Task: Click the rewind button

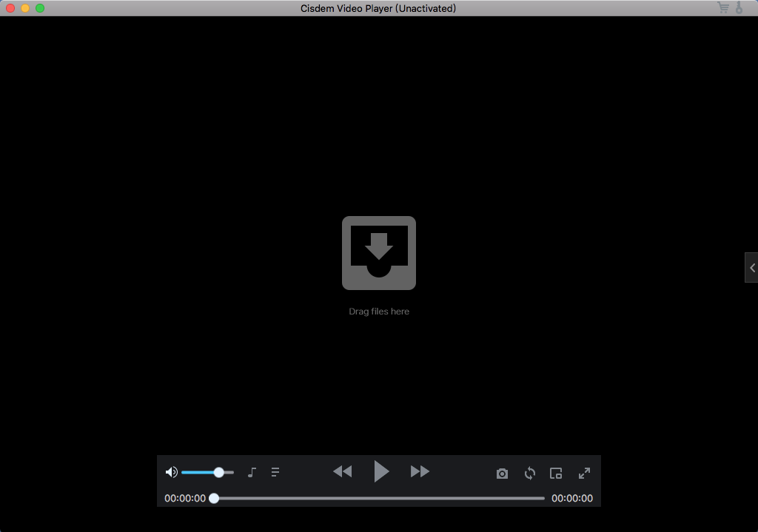Action: tap(342, 471)
